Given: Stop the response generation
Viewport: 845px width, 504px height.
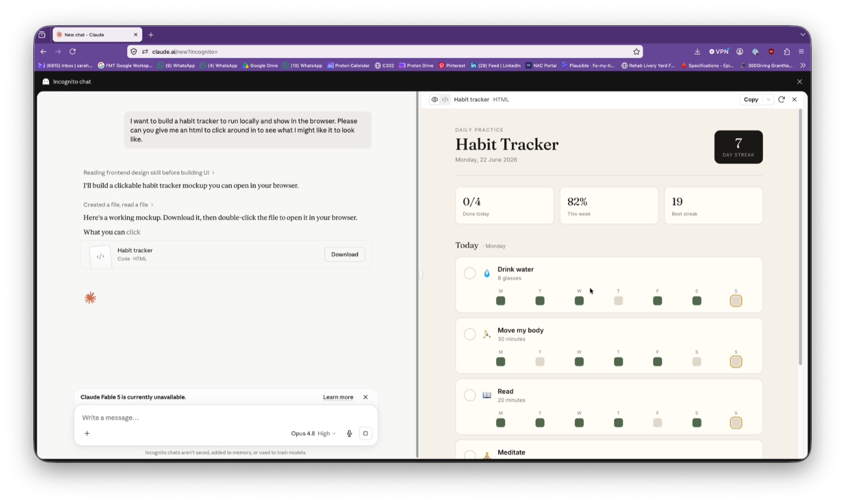Looking at the screenshot, I should click(365, 434).
